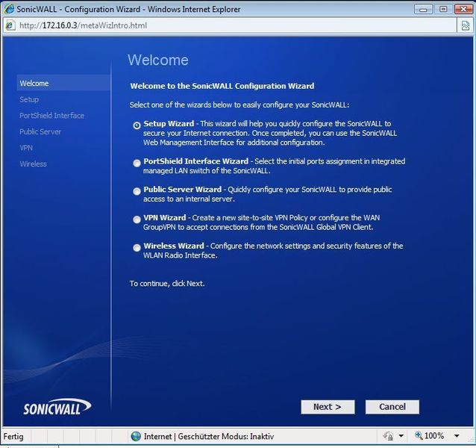The width and height of the screenshot is (476, 448).
Task: Open the zoom level dropdown arrow
Action: click(457, 437)
